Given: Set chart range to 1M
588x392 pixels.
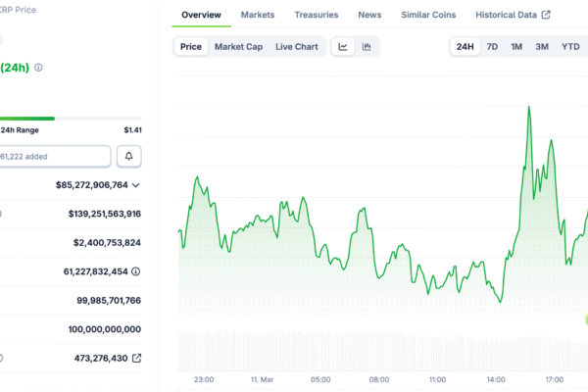Looking at the screenshot, I should [x=516, y=47].
